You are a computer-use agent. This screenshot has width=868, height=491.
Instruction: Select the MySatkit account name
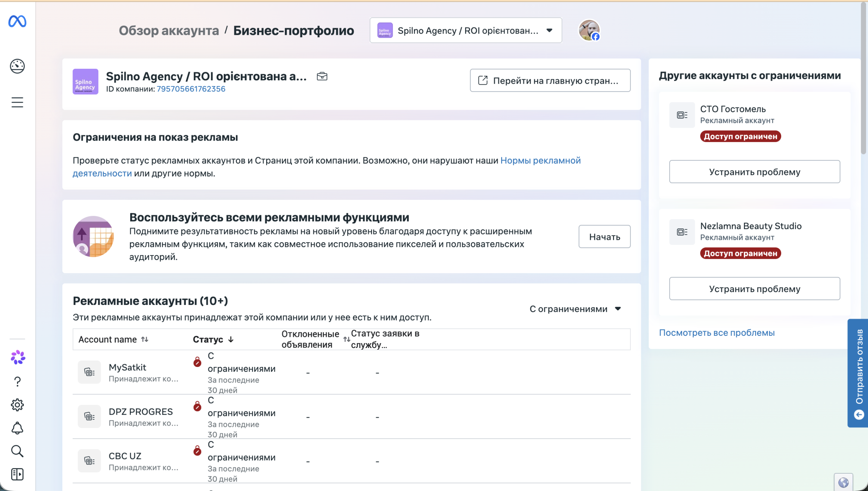click(x=127, y=368)
